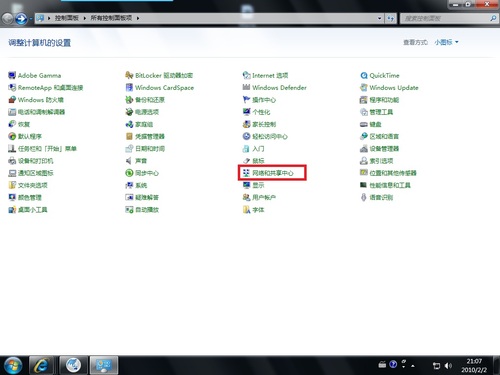Open 备份和还原
500x375 pixels.
coord(145,100)
